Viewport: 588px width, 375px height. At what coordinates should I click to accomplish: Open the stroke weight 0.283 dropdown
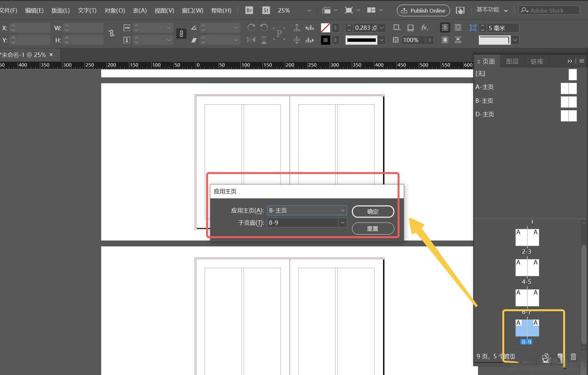click(382, 28)
